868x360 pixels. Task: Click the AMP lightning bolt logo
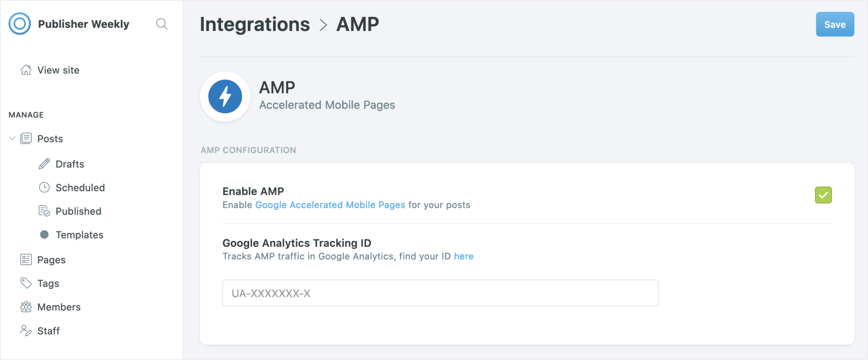tap(225, 97)
